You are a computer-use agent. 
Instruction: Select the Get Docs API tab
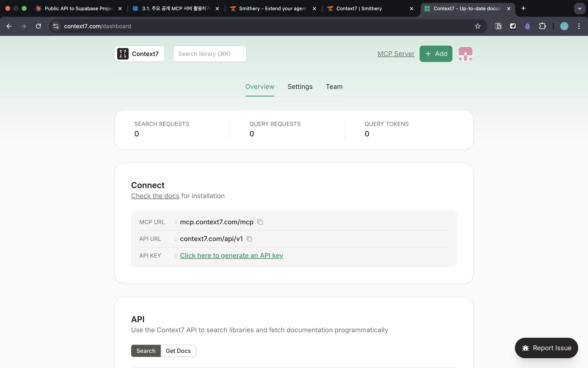pos(178,351)
